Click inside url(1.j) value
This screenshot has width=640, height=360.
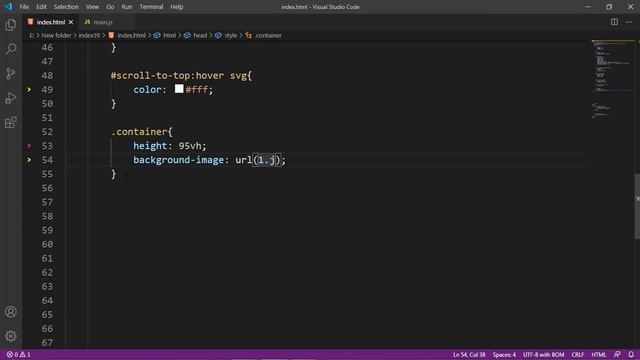(267, 160)
